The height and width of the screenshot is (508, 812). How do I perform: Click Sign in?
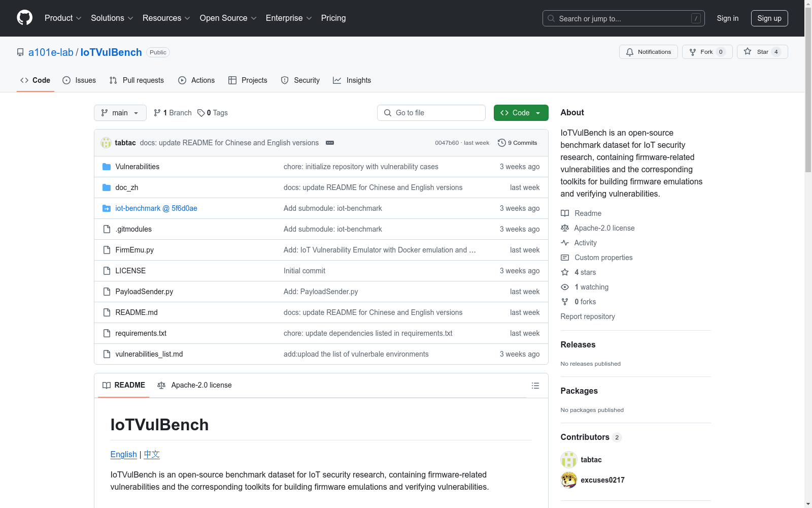coord(727,18)
